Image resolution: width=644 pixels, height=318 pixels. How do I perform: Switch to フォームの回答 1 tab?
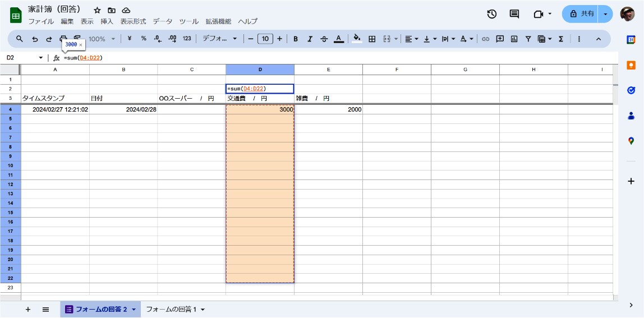click(x=176, y=310)
